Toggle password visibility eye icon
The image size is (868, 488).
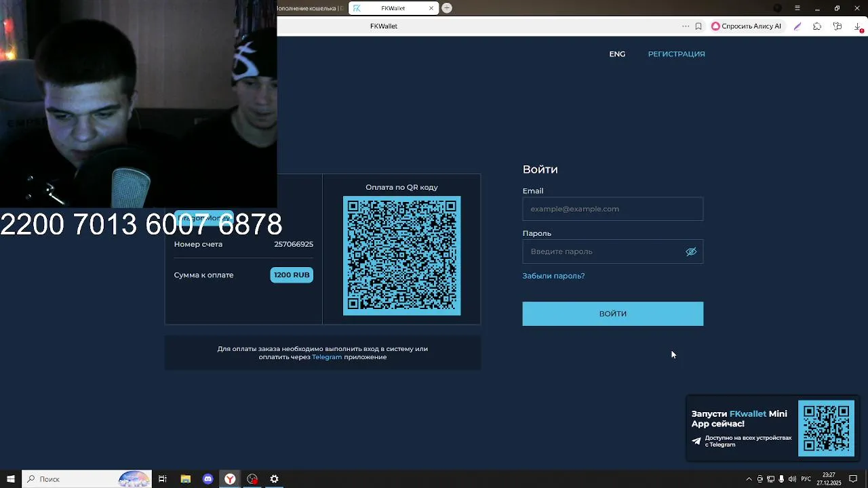691,251
